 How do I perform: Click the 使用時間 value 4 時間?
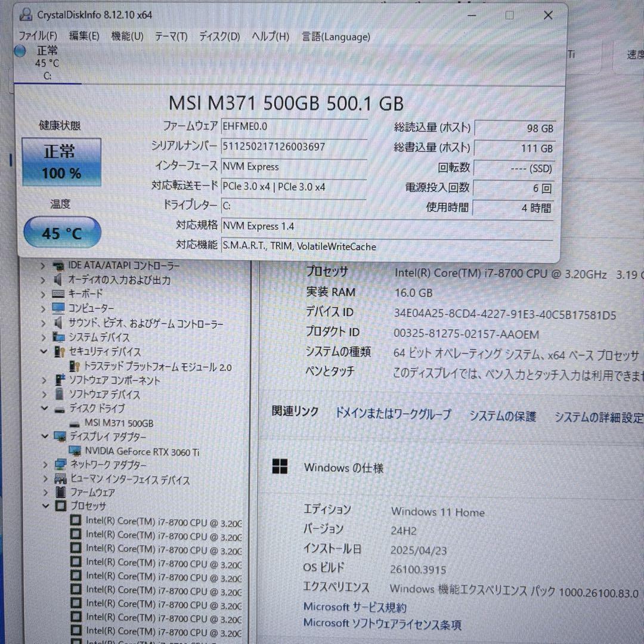coord(514,208)
